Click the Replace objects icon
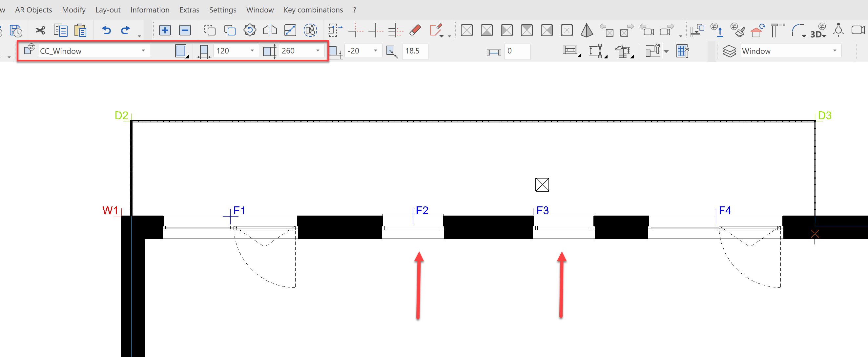 [x=310, y=30]
